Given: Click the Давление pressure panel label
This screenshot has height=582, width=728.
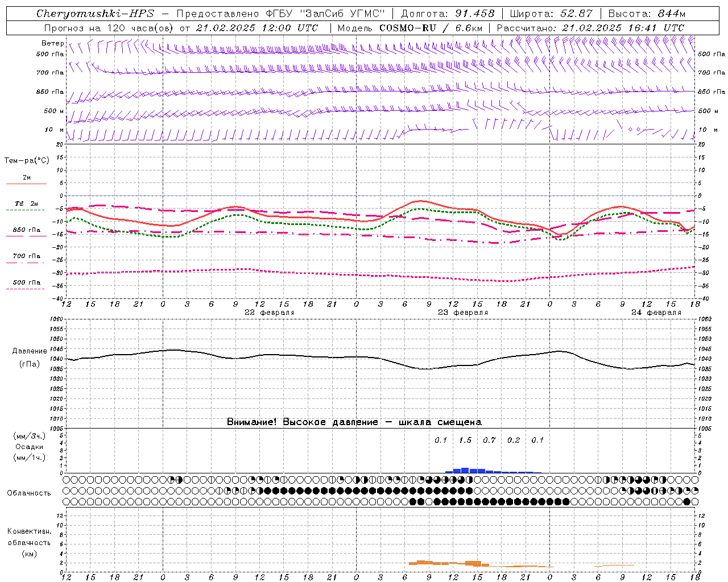Looking at the screenshot, I should pyautogui.click(x=30, y=351).
